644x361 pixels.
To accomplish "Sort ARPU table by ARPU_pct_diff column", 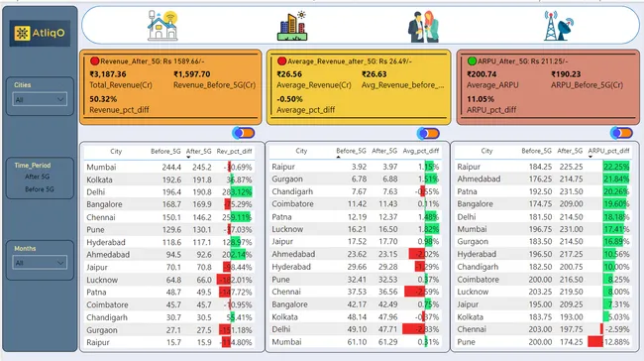I will [x=608, y=151].
